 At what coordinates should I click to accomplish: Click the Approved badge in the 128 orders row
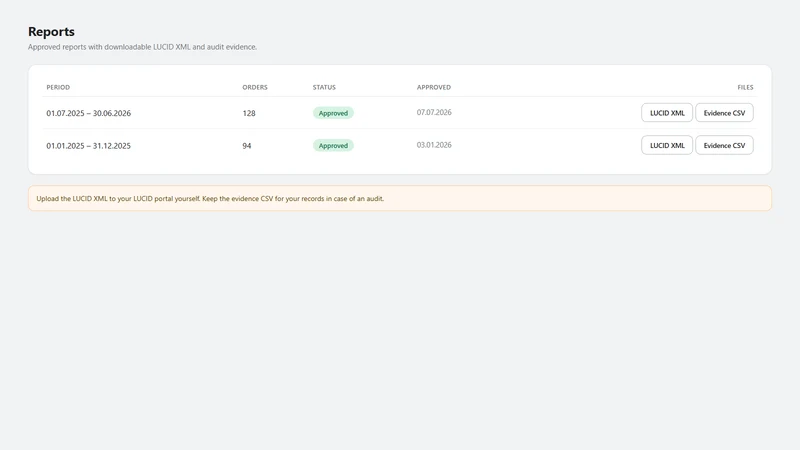point(333,113)
